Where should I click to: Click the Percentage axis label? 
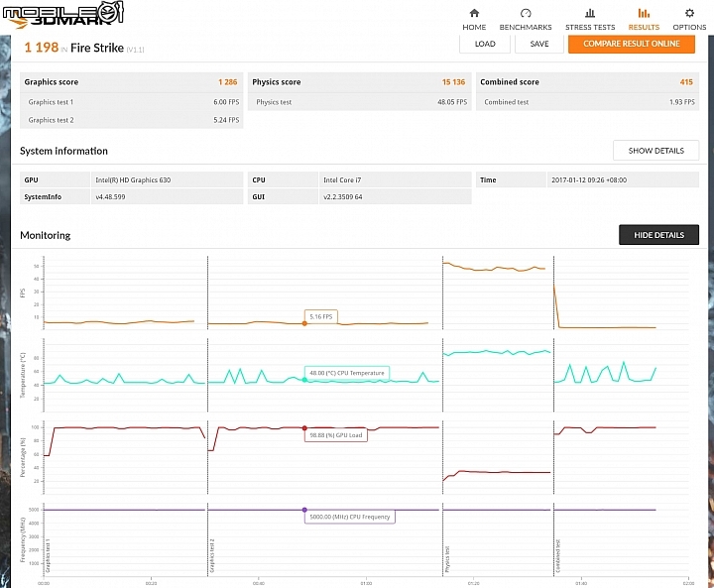[x=22, y=457]
